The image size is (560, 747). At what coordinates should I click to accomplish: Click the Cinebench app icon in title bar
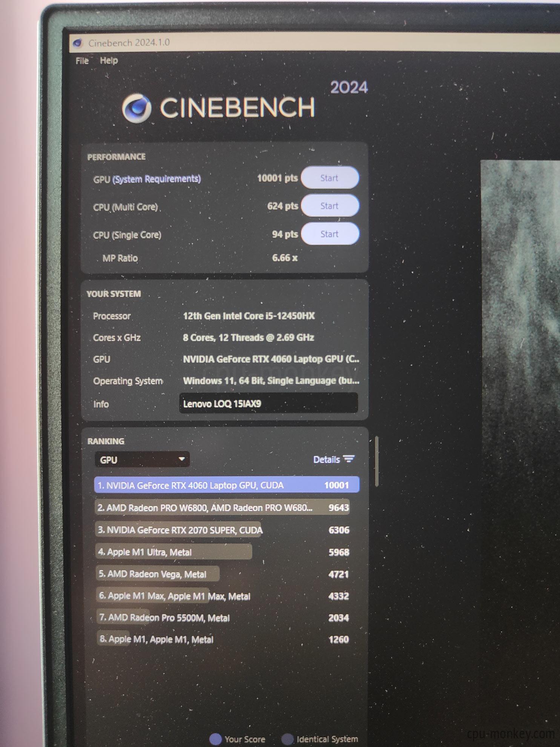click(78, 43)
